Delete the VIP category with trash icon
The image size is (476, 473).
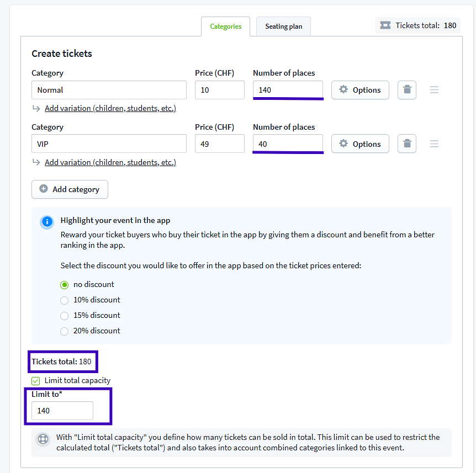407,144
